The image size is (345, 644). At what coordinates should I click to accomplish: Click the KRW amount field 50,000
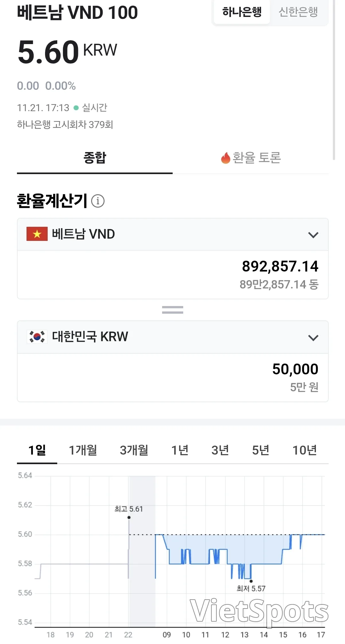173,378
